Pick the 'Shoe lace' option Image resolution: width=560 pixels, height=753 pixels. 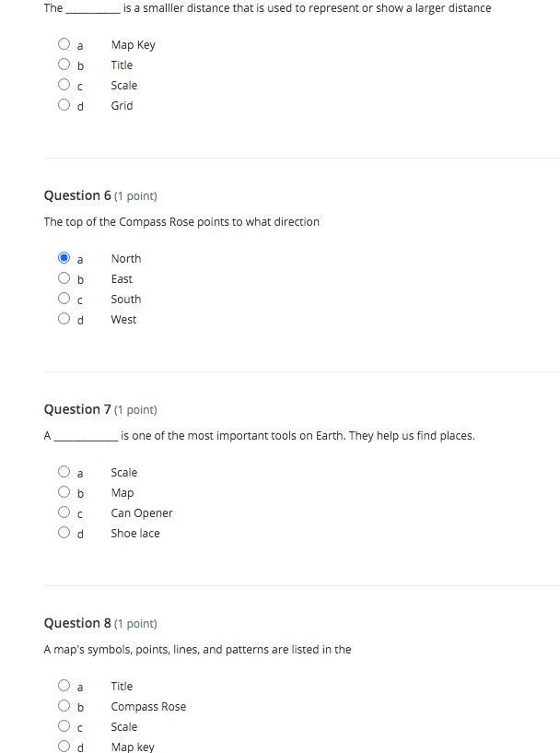coord(64,533)
